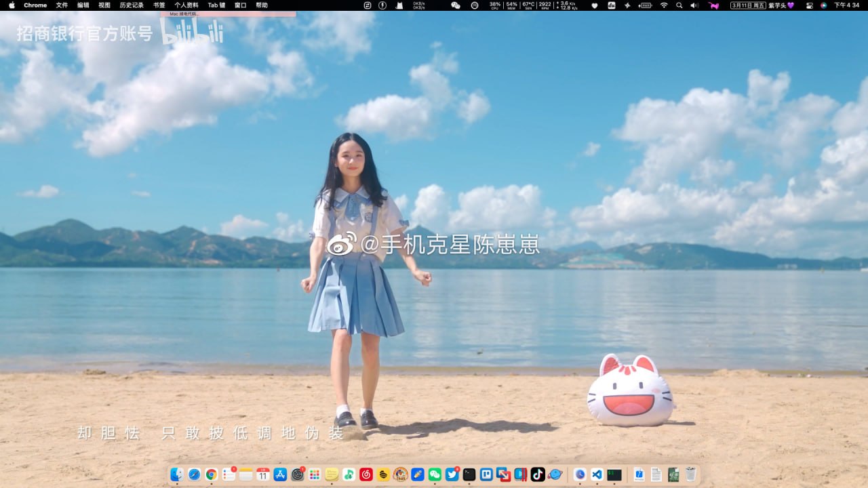Click the 67°C temperature sensor indicator
Image resolution: width=868 pixels, height=488 pixels.
[x=528, y=5]
